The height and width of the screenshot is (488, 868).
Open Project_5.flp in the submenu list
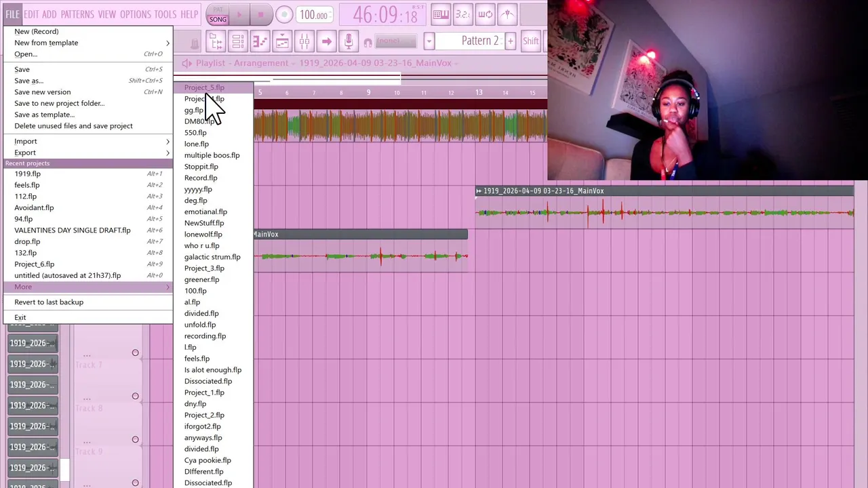(213, 87)
